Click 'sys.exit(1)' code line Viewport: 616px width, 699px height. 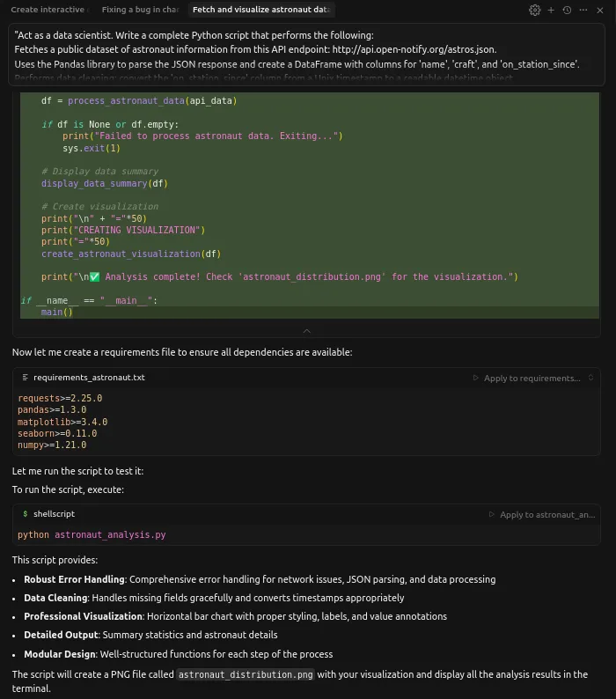click(x=92, y=148)
